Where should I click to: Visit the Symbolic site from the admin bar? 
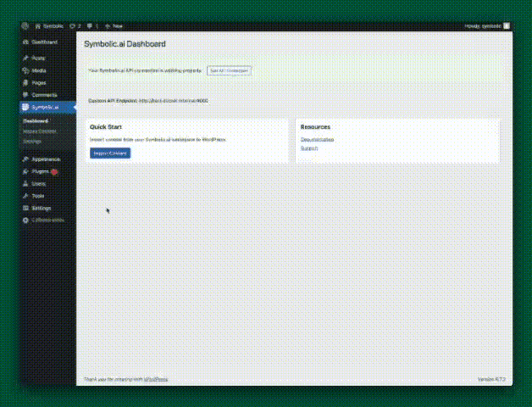point(49,26)
